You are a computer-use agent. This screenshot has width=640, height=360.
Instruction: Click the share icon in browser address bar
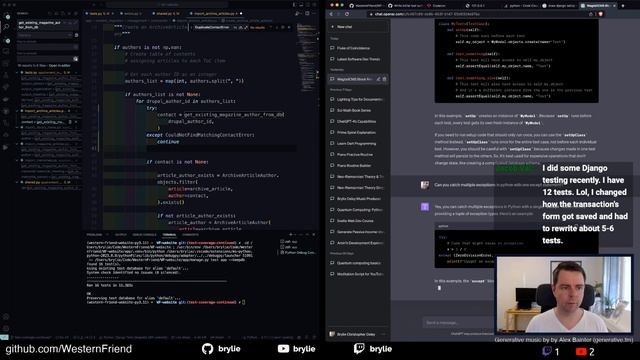tap(591, 14)
